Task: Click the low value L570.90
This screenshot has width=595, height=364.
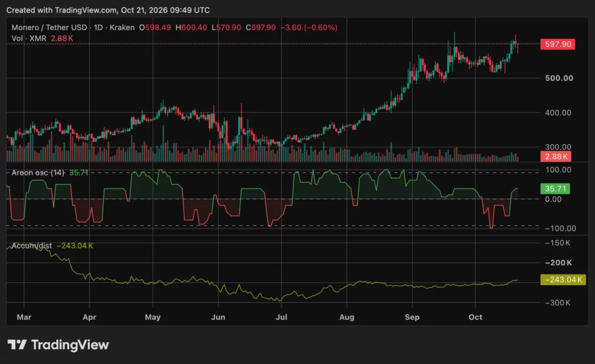Action: point(226,27)
